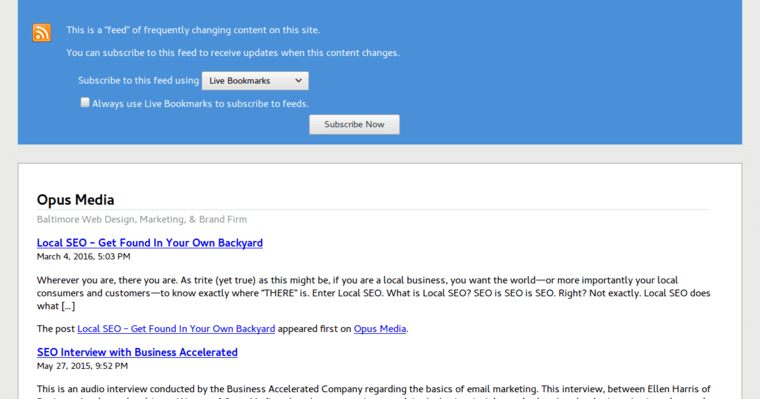Screen dimensions: 760x399
Task: Enable Always use Live Bookmarks checkbox
Action: tap(85, 102)
